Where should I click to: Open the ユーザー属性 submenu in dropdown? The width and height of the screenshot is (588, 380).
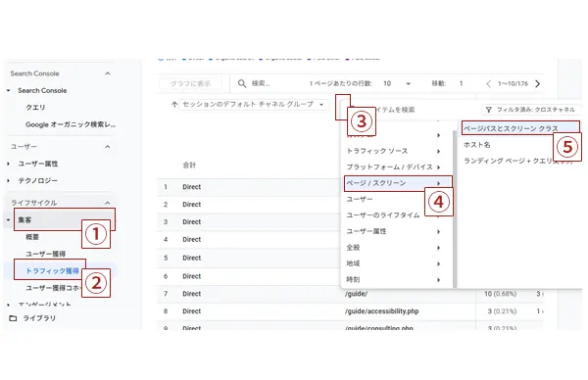(394, 231)
